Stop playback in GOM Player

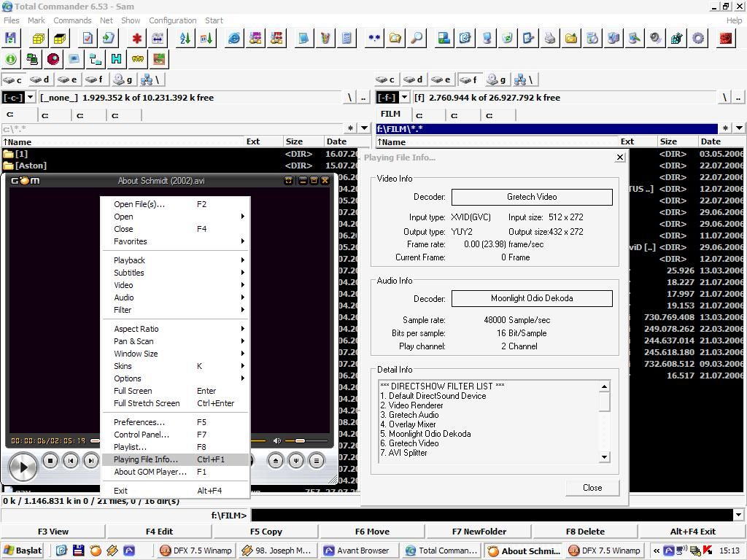[x=50, y=461]
